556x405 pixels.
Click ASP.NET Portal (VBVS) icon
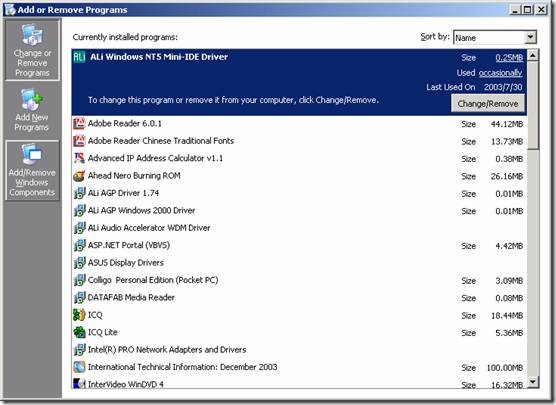click(79, 245)
